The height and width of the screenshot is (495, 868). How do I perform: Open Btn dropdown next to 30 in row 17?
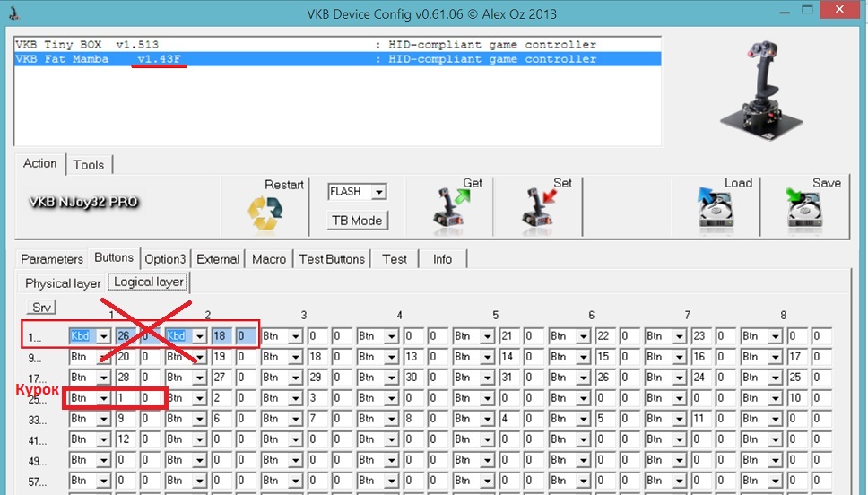click(391, 378)
